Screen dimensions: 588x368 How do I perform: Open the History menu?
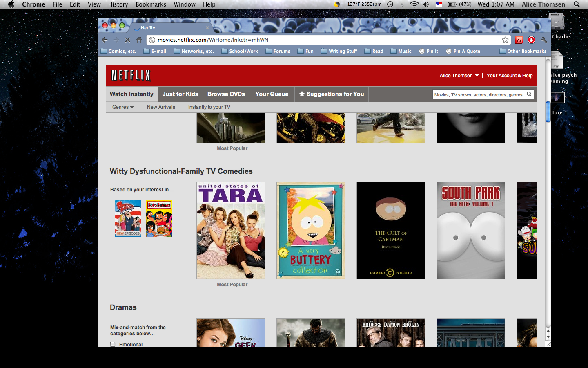point(118,4)
